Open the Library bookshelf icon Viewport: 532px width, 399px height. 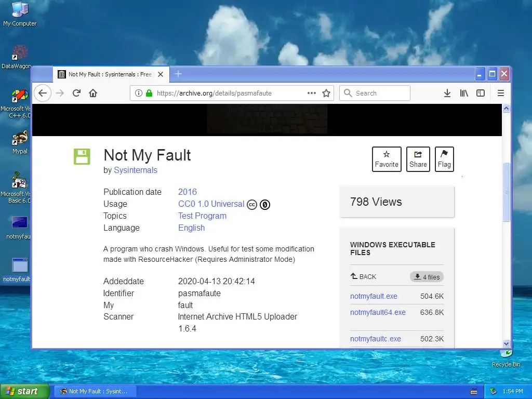coord(464,93)
